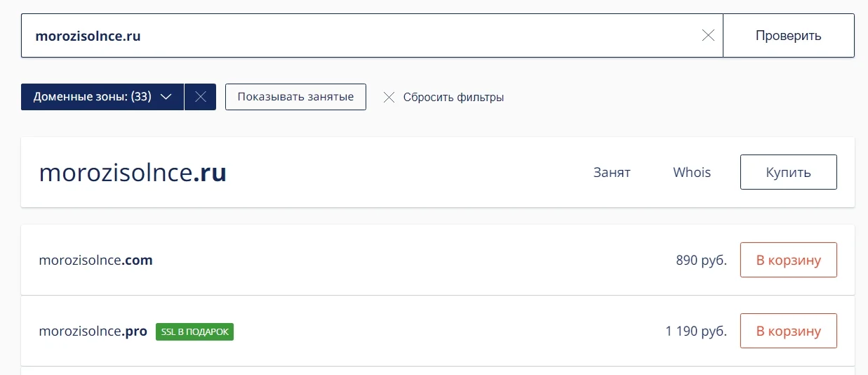Click Купить for morozisolnce.ru
The height and width of the screenshot is (375, 868).
788,172
